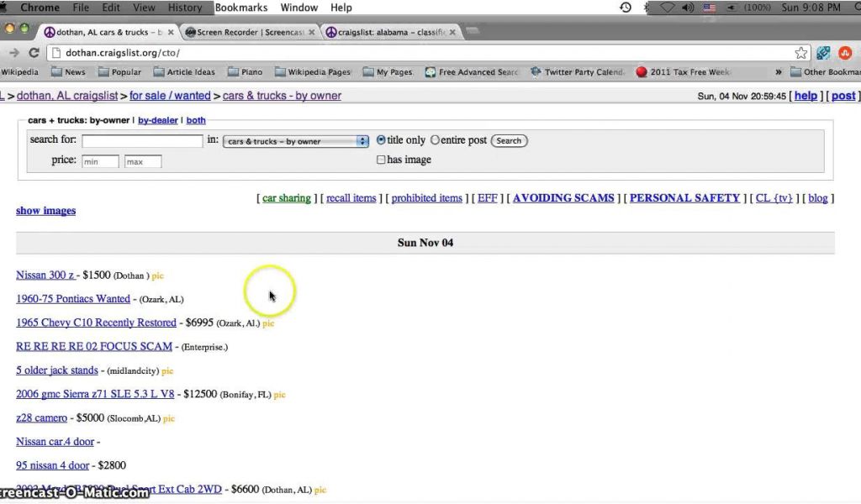Open the 1965 Chevy C10 Recently Restored listing

96,323
